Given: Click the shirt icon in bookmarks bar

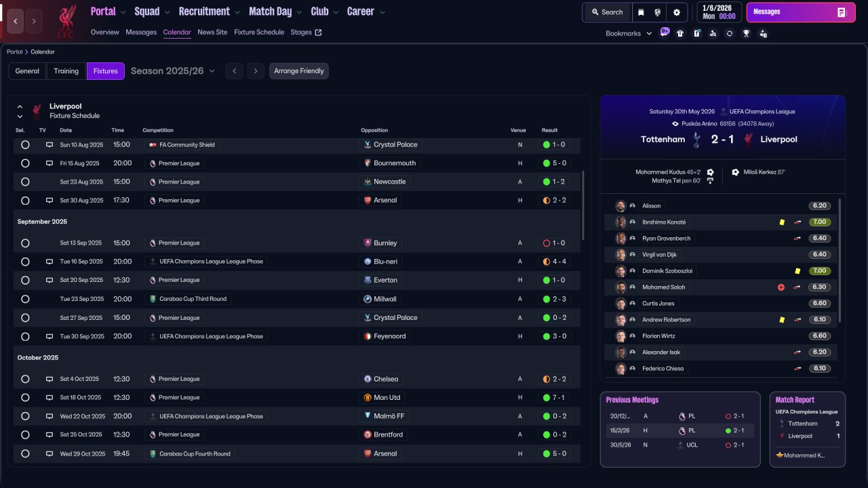Looking at the screenshot, I should tap(680, 33).
